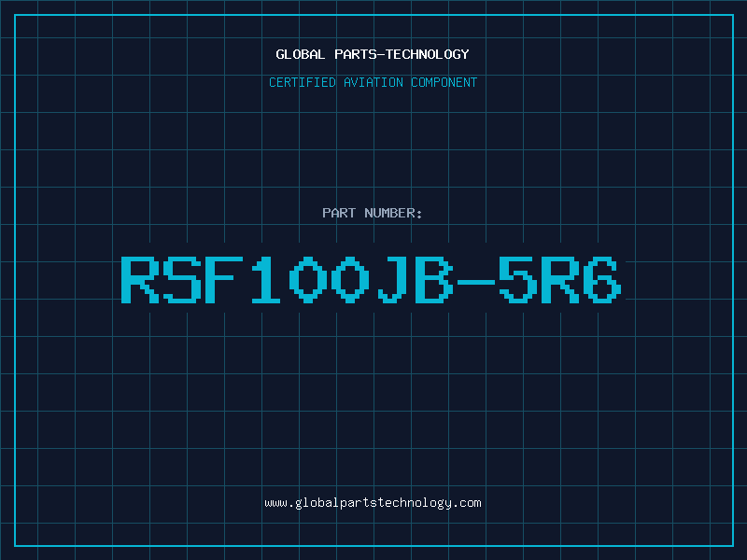Click the dash in RSF100JB-5R6
The image size is (747, 560).
pyautogui.click(x=476, y=282)
